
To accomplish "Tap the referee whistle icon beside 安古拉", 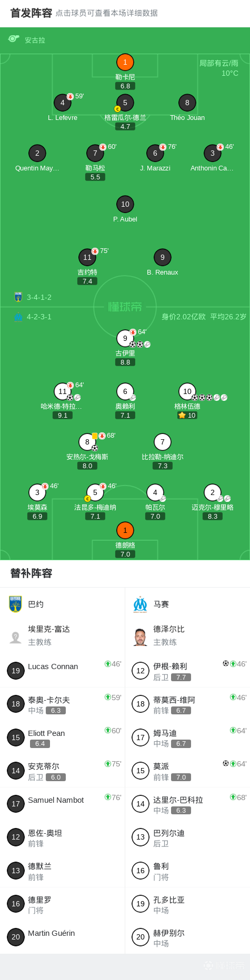I will click(x=14, y=39).
